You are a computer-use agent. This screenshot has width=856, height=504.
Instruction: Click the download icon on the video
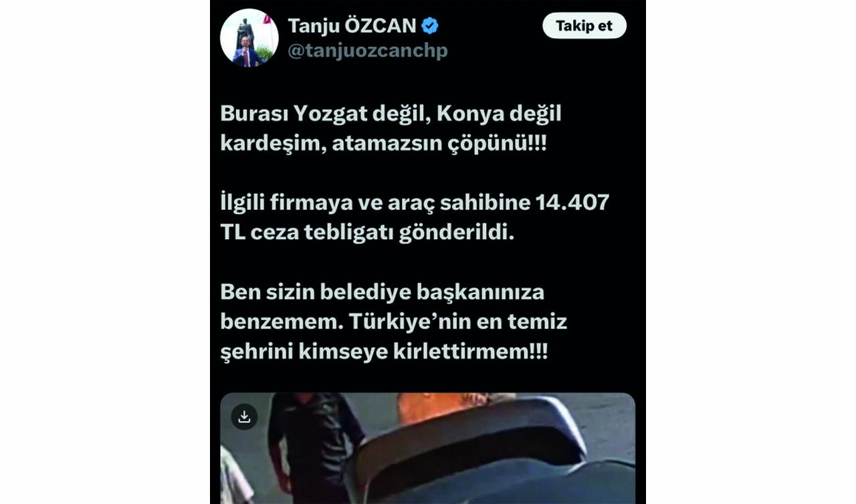244,416
